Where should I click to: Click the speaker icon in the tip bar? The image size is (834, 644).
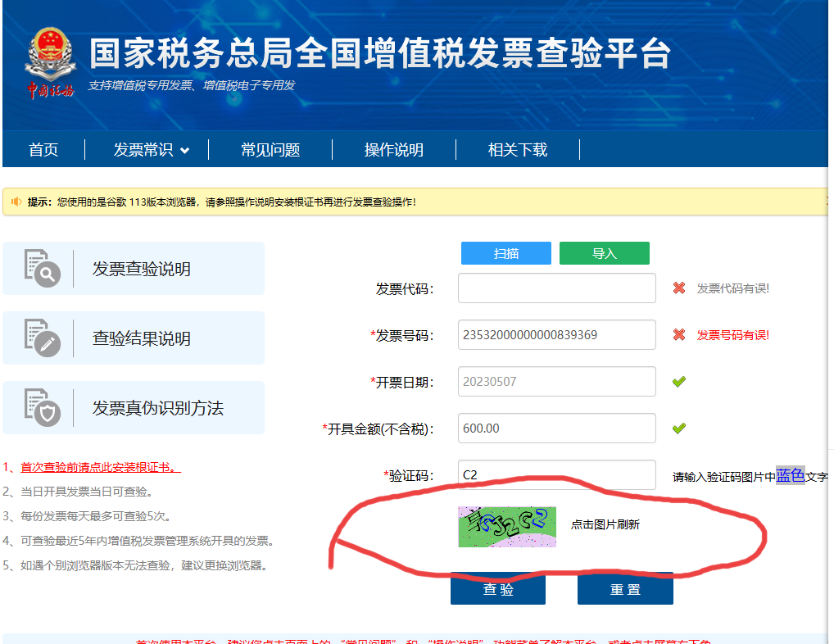tap(16, 202)
